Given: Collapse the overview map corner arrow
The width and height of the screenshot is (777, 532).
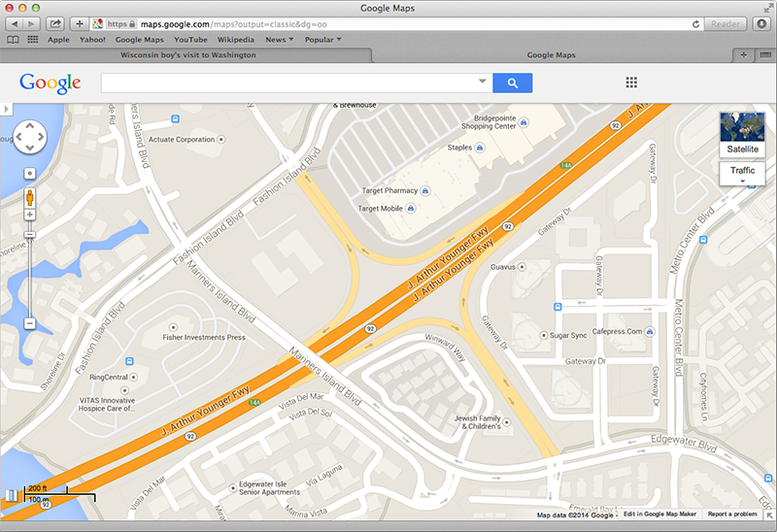Looking at the screenshot, I should click(x=769, y=515).
